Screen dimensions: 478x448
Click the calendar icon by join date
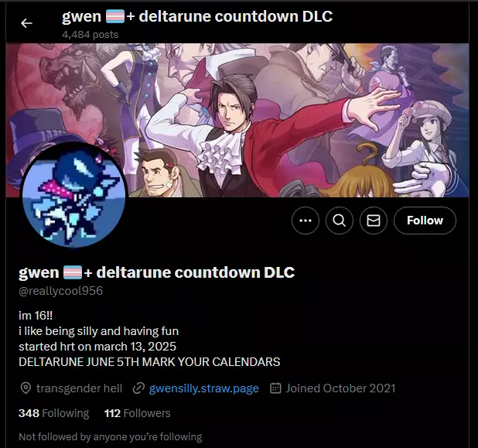coord(275,388)
